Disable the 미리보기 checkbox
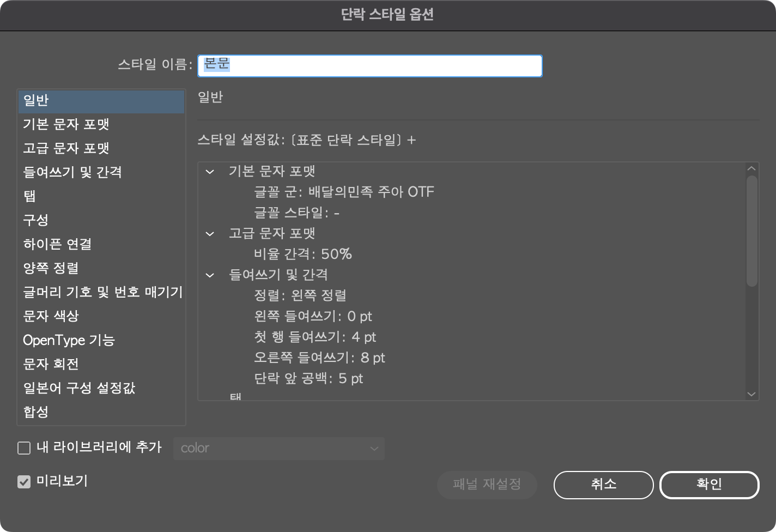The width and height of the screenshot is (776, 532). tap(24, 481)
